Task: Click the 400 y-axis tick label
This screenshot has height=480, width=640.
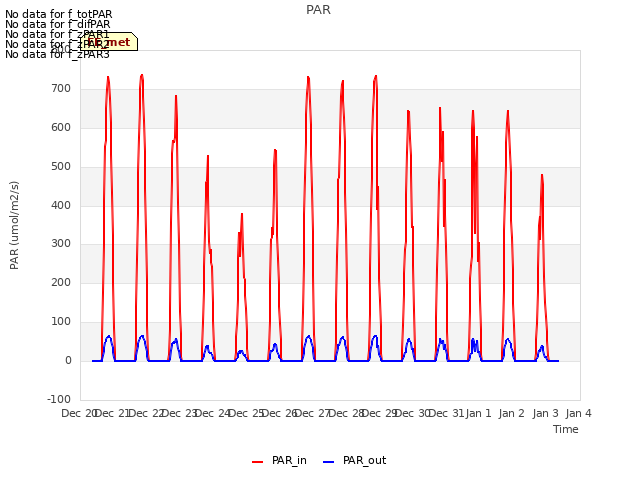Action: point(61,205)
